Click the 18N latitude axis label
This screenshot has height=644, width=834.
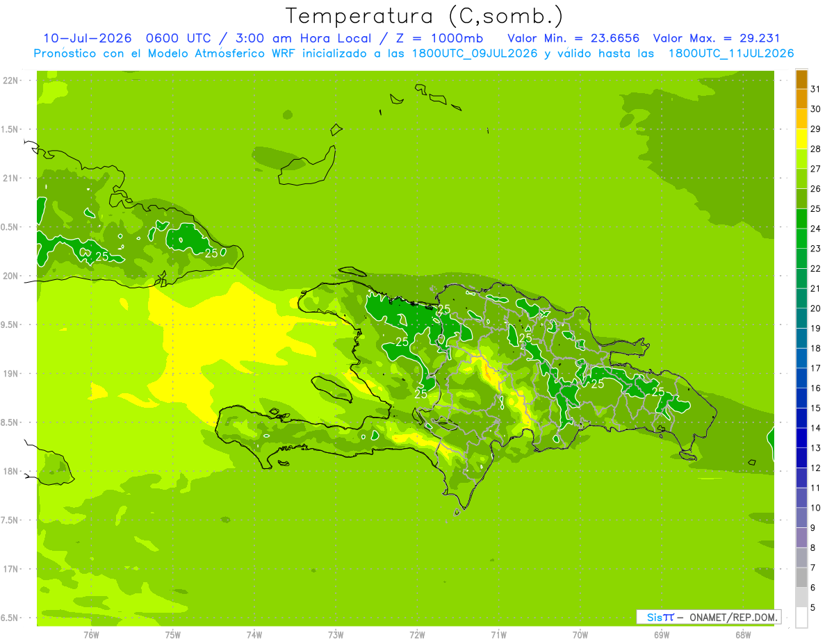pyautogui.click(x=11, y=471)
